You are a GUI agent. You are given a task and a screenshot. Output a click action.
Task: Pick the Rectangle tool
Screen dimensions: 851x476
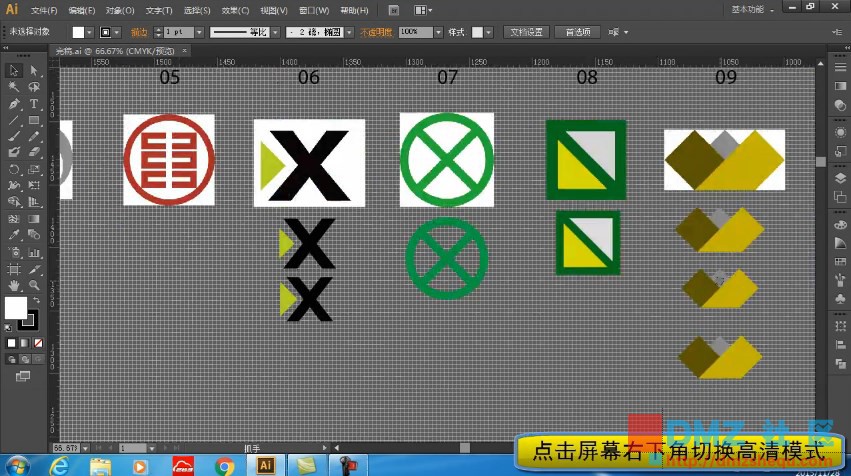[x=34, y=120]
